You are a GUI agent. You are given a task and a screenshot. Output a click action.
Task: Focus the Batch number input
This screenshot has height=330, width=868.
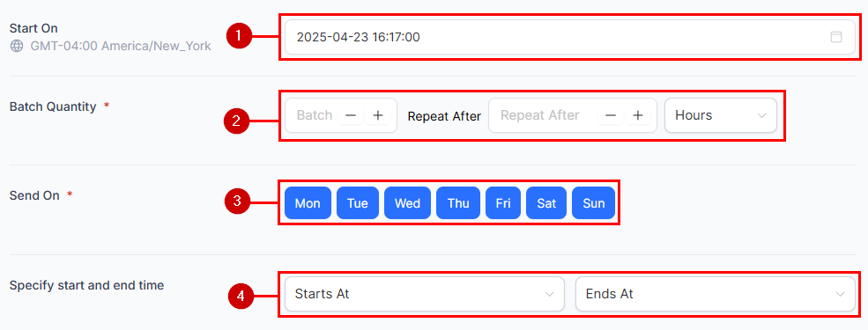[314, 115]
